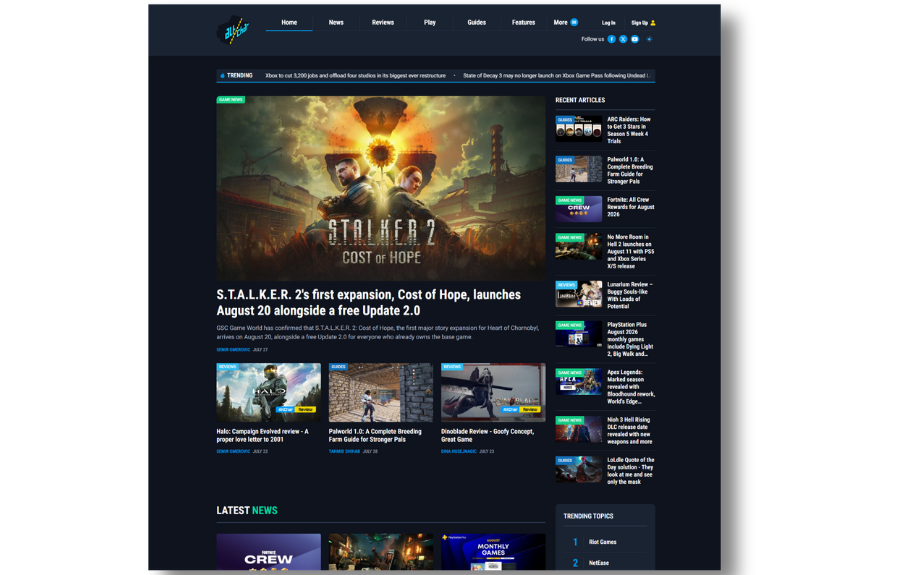Click LoLdle sidebar thumbnail
This screenshot has width=900, height=575.
(579, 469)
